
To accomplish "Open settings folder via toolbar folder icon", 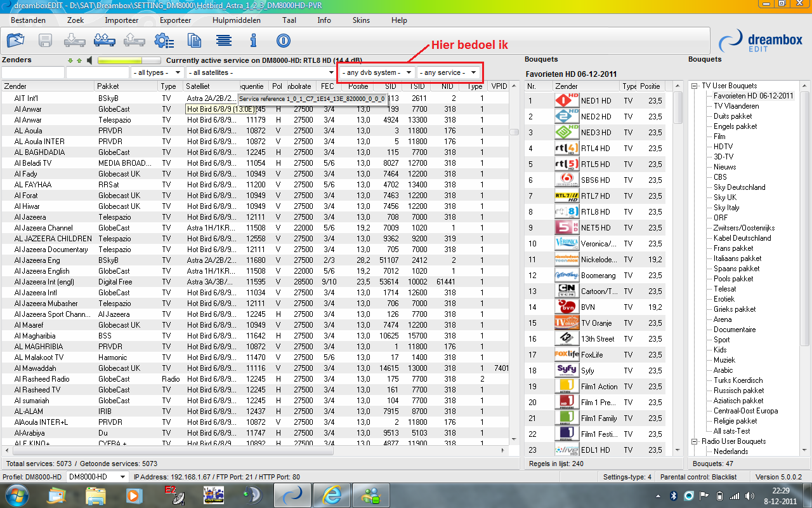I will (x=16, y=41).
